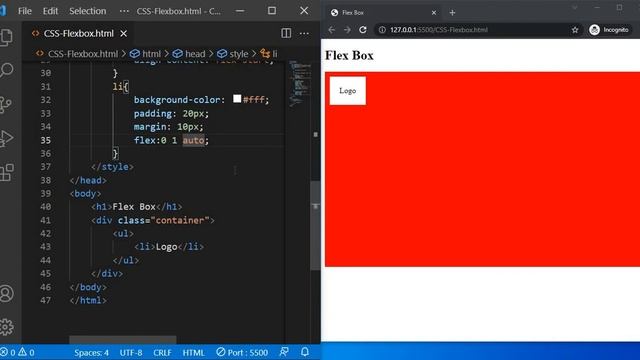The width and height of the screenshot is (640, 360).
Task: Click the white Logo box on the page
Action: 348,91
